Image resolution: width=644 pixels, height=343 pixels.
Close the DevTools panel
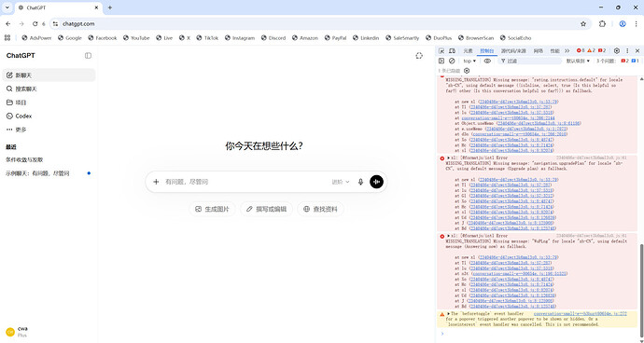(x=637, y=51)
